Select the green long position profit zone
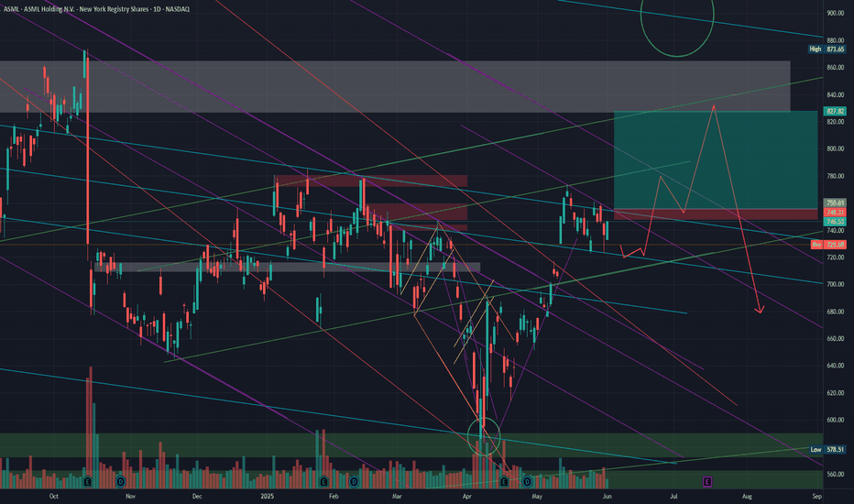The image size is (854, 504). pyautogui.click(x=716, y=160)
